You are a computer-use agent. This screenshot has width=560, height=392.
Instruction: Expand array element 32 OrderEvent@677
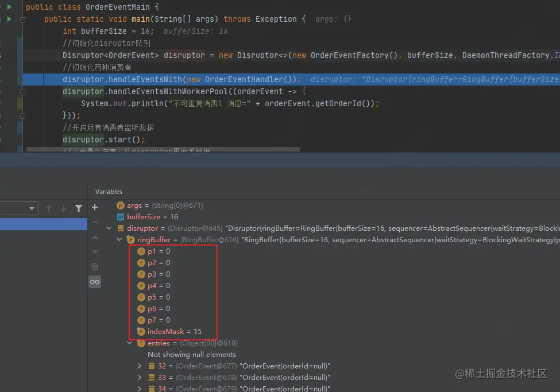tap(140, 366)
